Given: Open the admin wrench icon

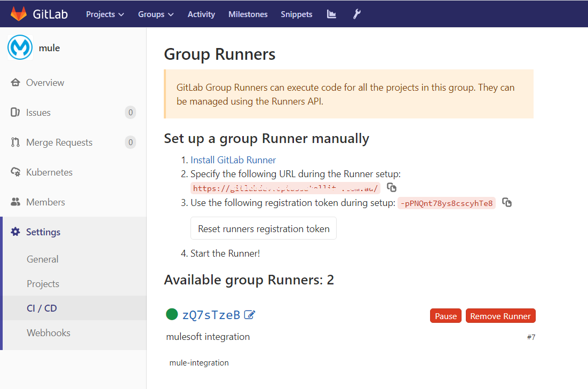Looking at the screenshot, I should click(356, 14).
